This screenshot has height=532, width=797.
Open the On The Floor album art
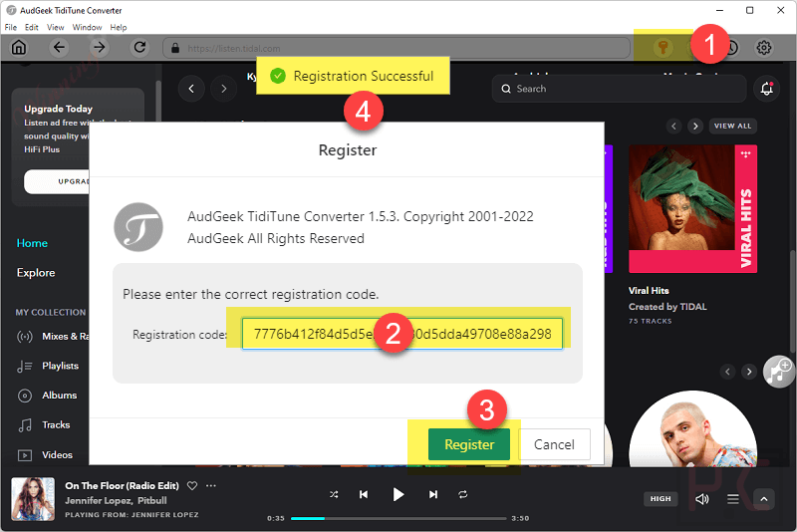(33, 499)
